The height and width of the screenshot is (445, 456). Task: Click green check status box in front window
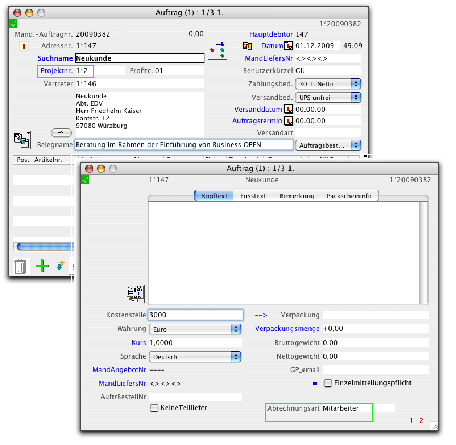[x=85, y=180]
